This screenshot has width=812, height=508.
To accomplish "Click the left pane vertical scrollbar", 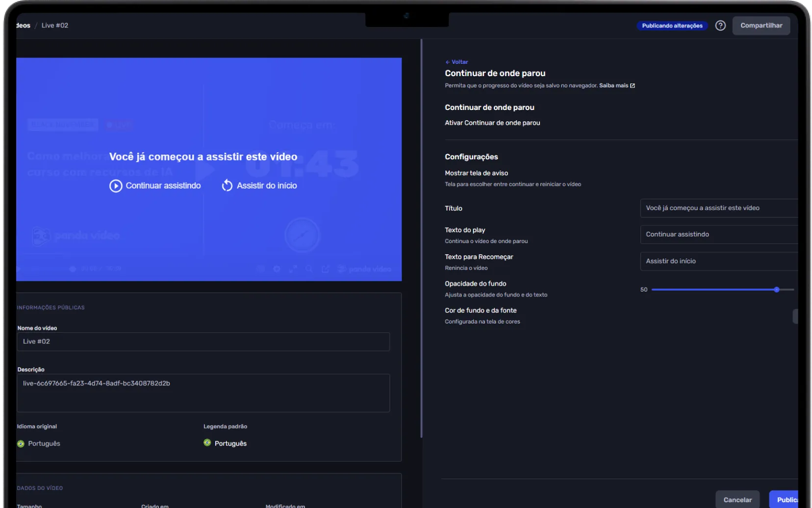I will [421, 239].
